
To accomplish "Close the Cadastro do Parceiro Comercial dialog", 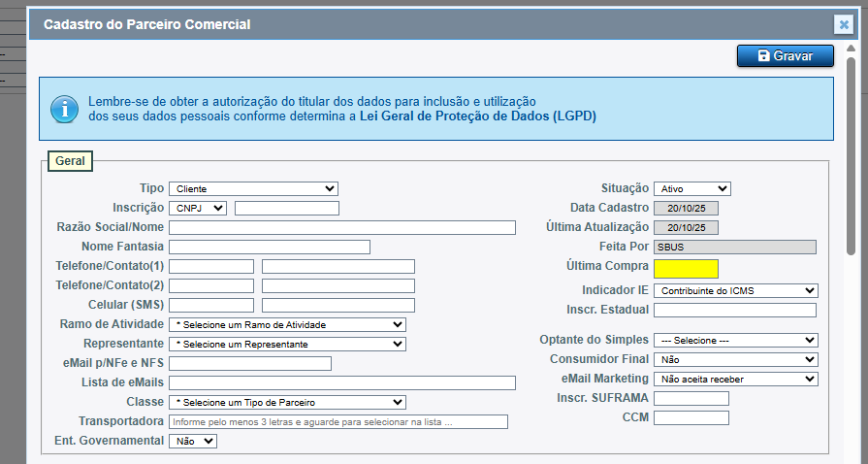I will pyautogui.click(x=844, y=24).
